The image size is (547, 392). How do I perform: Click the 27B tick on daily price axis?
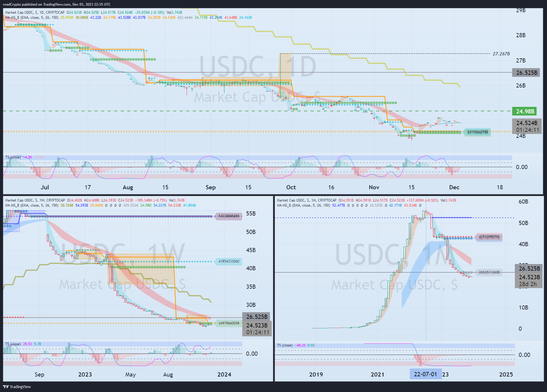(521, 61)
